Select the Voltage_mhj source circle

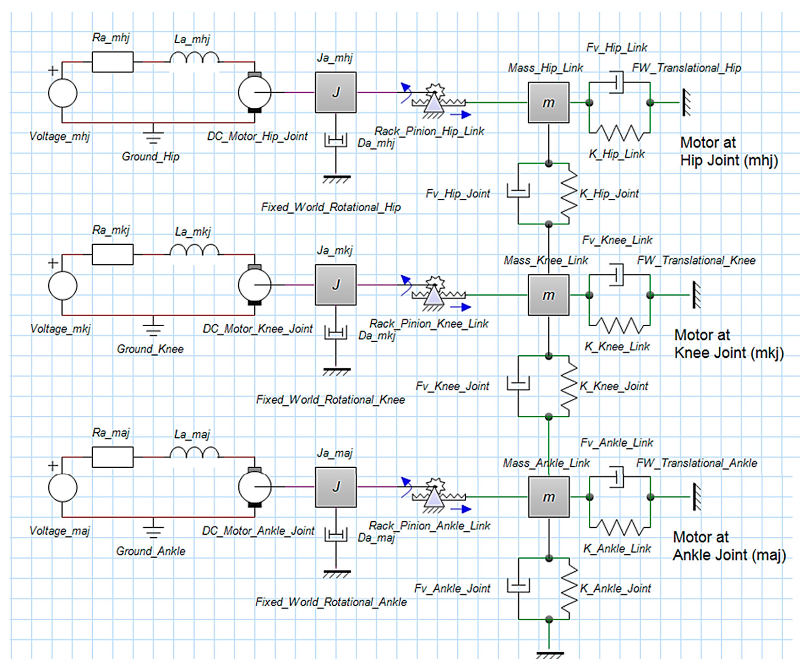63,93
